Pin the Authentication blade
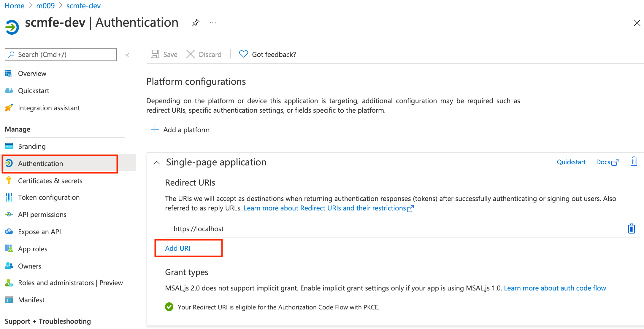The height and width of the screenshot is (329, 644). (x=195, y=23)
